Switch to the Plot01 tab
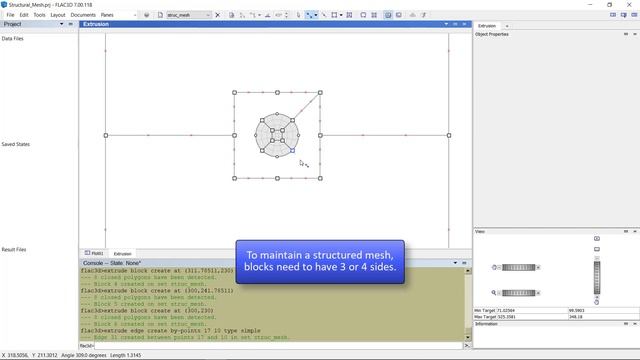Viewport: 640px width, 360px height. coord(94,253)
